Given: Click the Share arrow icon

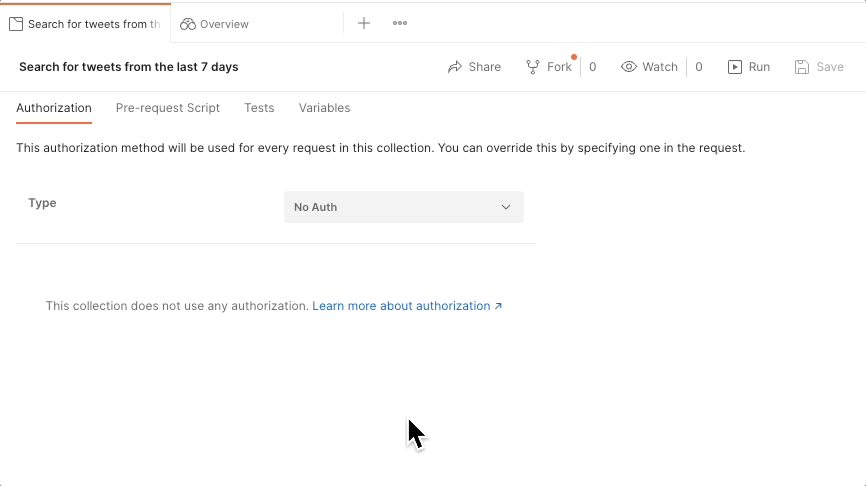Looking at the screenshot, I should 455,67.
